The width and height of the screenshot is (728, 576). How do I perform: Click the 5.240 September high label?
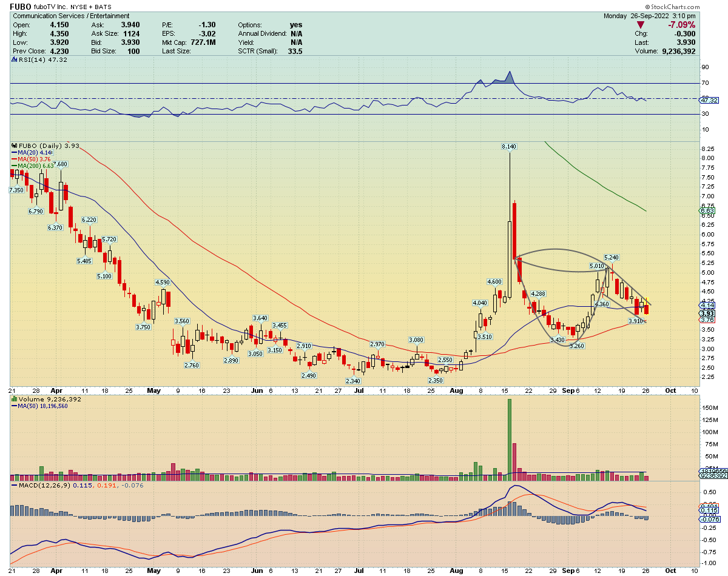(612, 258)
